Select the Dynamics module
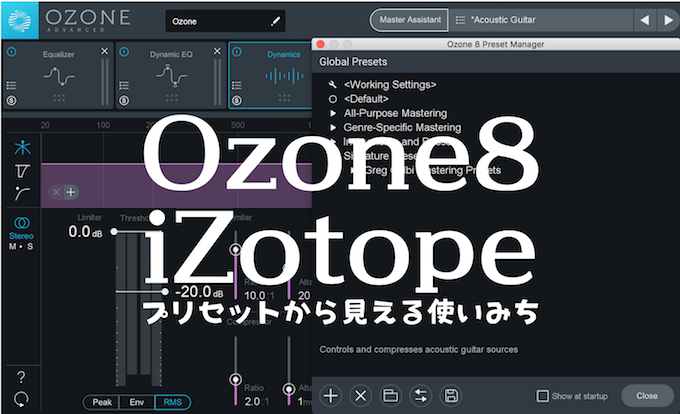The height and width of the screenshot is (414, 680). point(271,75)
